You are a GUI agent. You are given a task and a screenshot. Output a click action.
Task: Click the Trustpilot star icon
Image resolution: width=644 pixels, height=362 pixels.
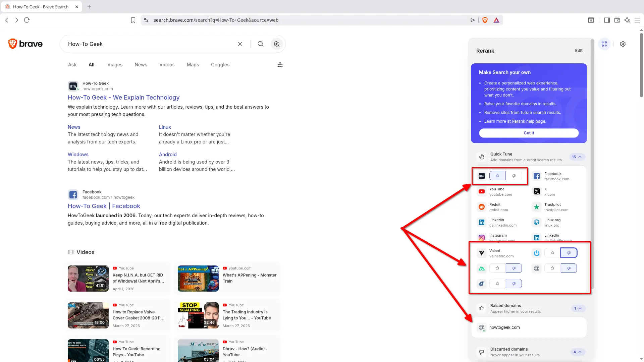pos(537,207)
